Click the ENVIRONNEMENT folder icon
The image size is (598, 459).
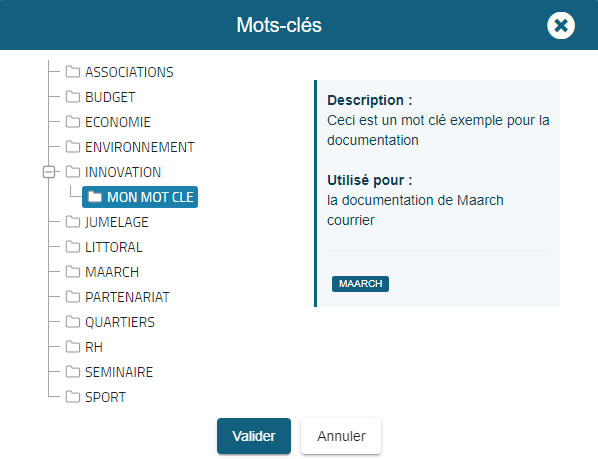(x=72, y=147)
